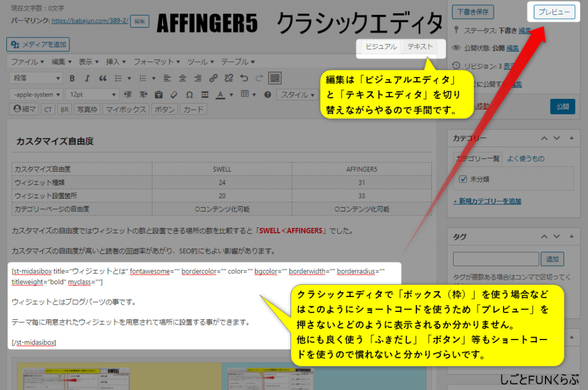This screenshot has height=390, width=588.
Task: Remove link with unlink icon
Action: pos(229,78)
